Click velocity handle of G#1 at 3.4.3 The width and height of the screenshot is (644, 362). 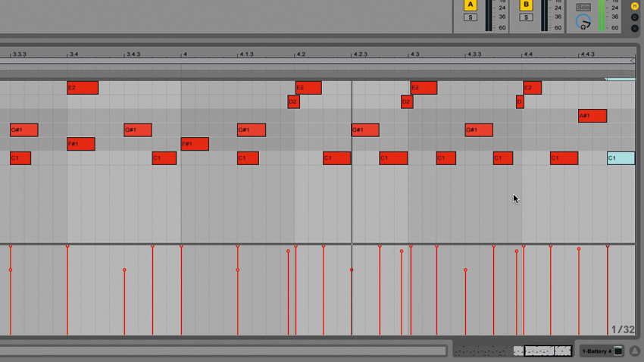pyautogui.click(x=124, y=270)
